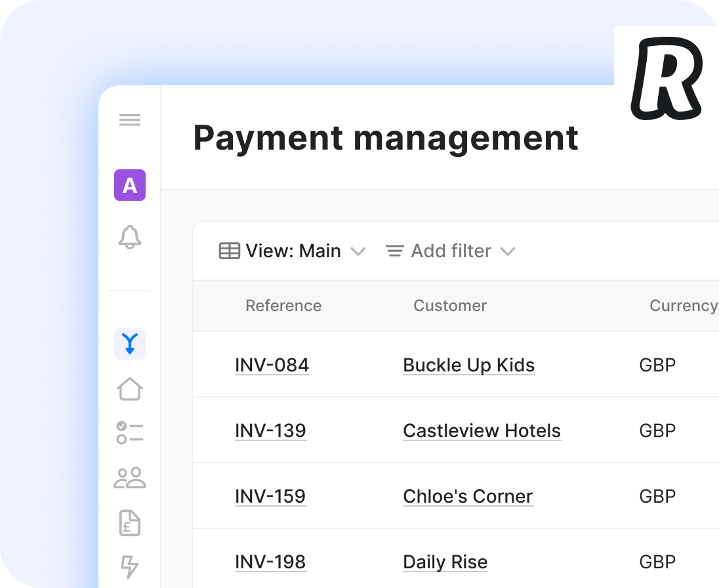
Task: Click the purple workspace avatar icon
Action: pos(129,186)
